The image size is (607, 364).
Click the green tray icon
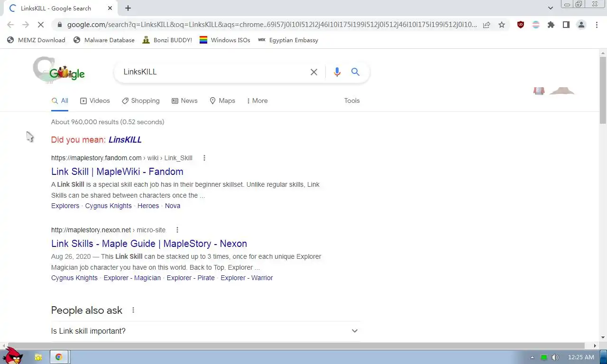click(x=544, y=357)
